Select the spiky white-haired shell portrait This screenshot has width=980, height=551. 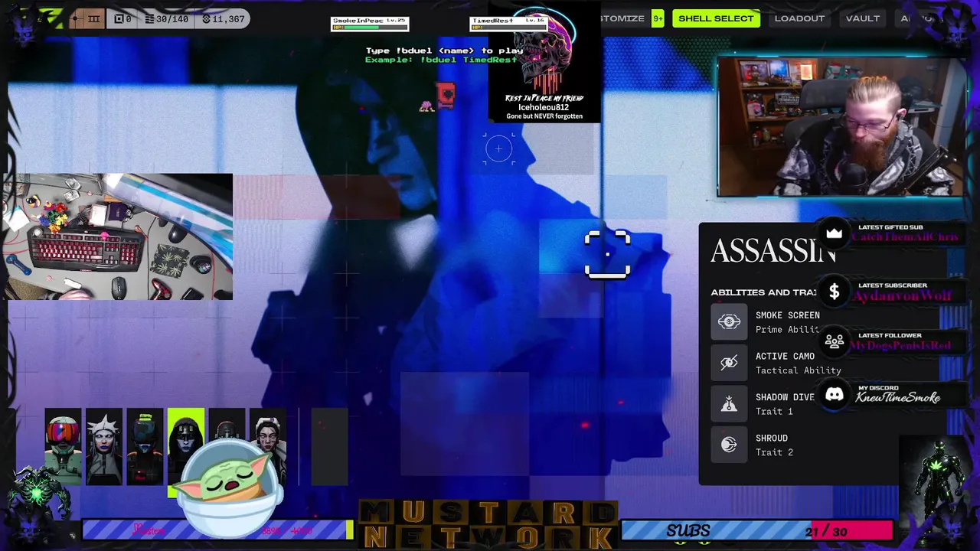103,448
